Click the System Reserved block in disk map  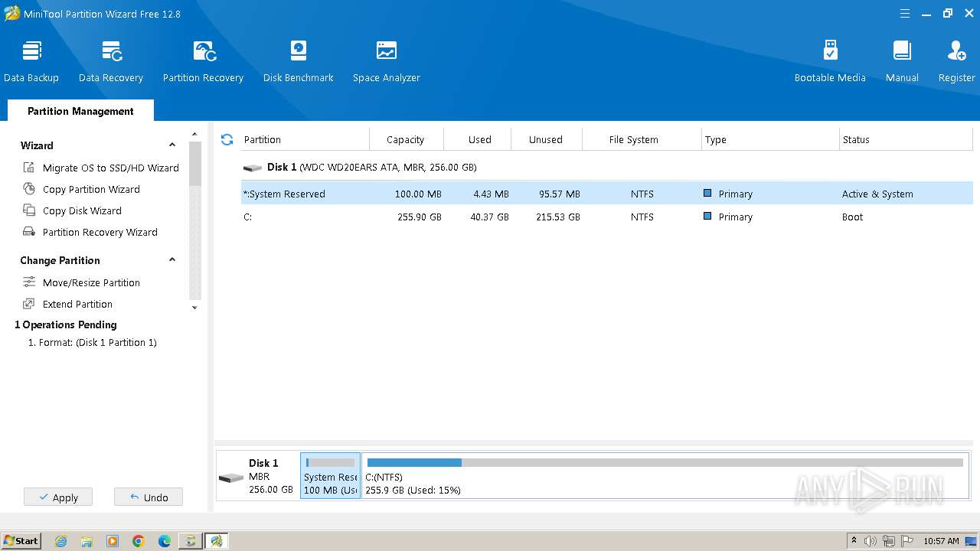330,475
